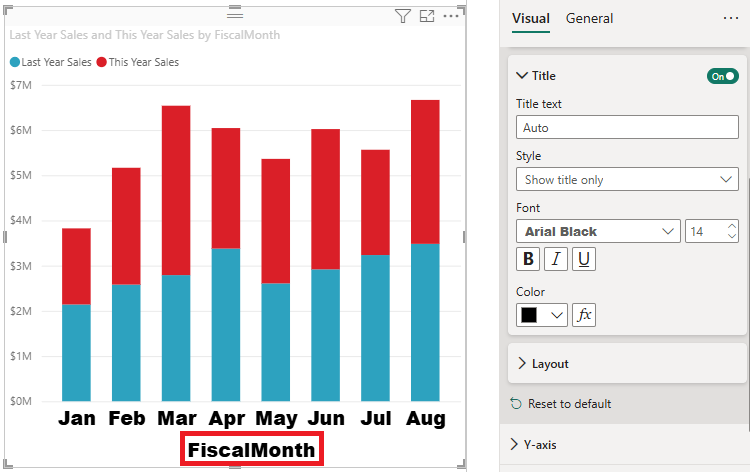The width and height of the screenshot is (750, 472).
Task: Expand the Y-axis section
Action: [624, 444]
